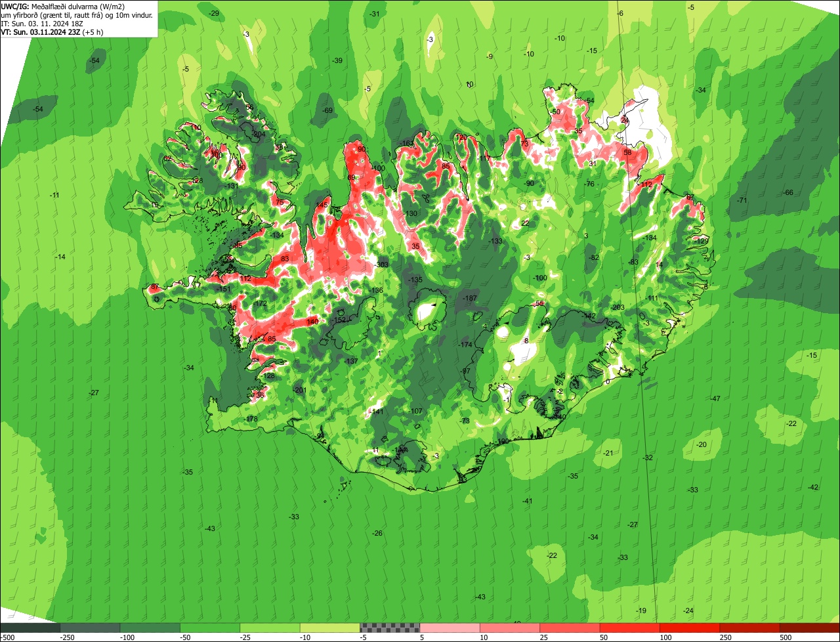
Task: Click the valid time 'VT: Sun. 03.11.2024 23Z (+5 h)'
Action: (x=52, y=32)
